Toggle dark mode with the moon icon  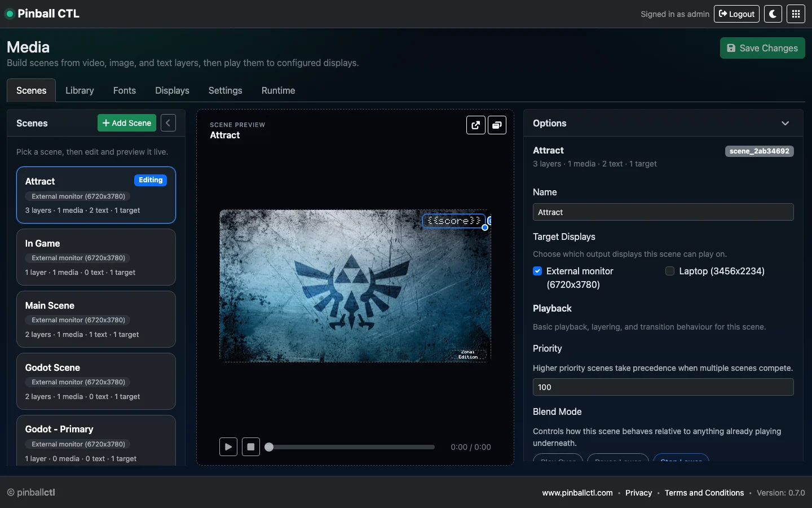[x=772, y=14]
